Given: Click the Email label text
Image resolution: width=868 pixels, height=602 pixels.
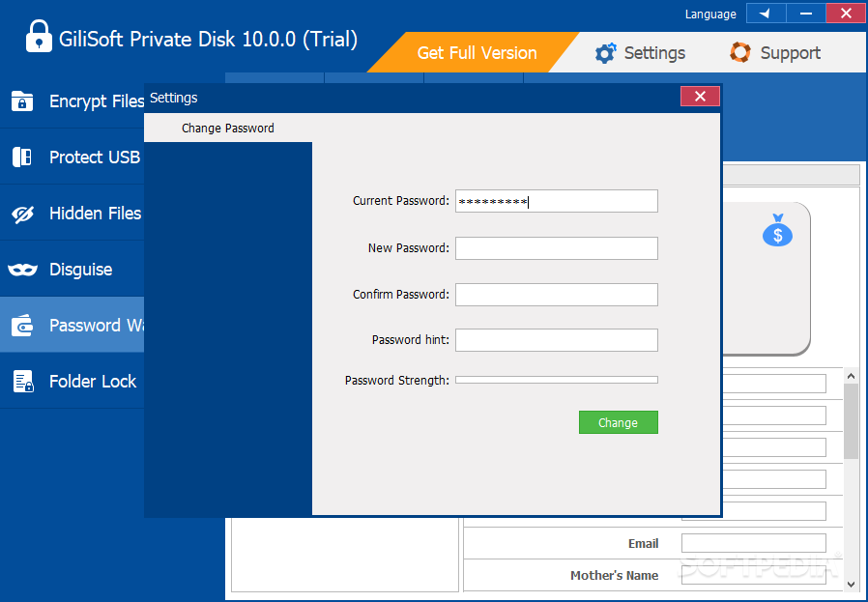Looking at the screenshot, I should point(643,544).
